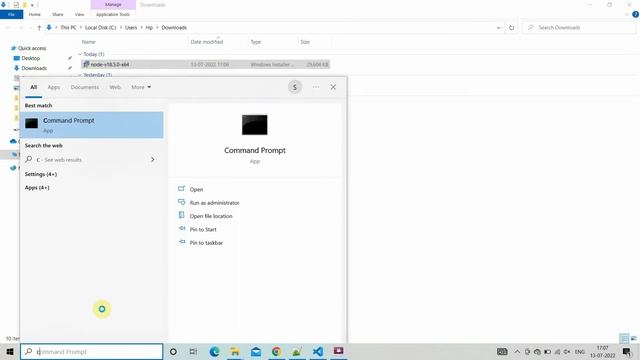Select Pin to taskbar option
The width and height of the screenshot is (640, 360).
206,243
